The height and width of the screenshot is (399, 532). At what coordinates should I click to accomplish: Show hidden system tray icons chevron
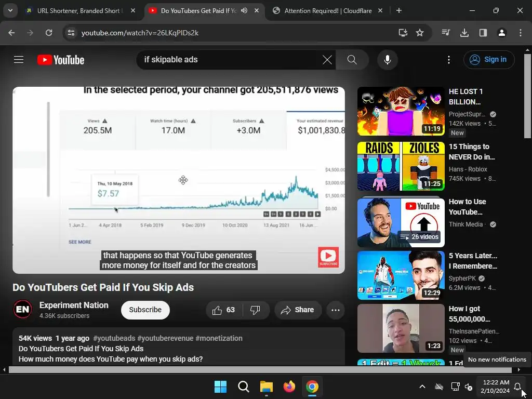click(x=422, y=387)
